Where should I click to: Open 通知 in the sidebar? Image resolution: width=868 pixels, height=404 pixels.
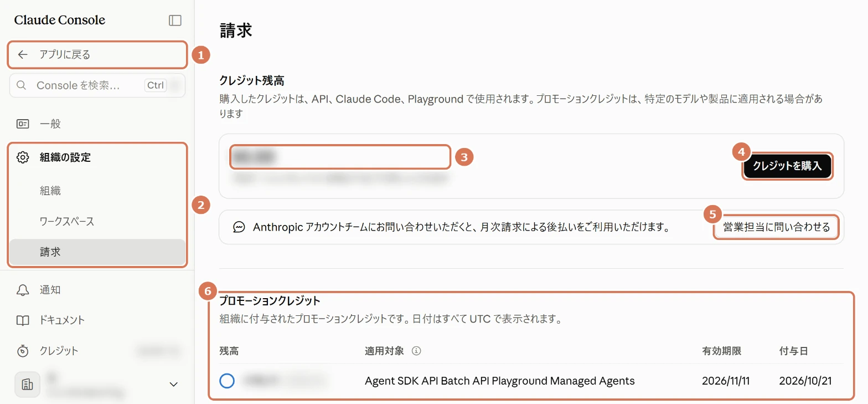[97, 290]
